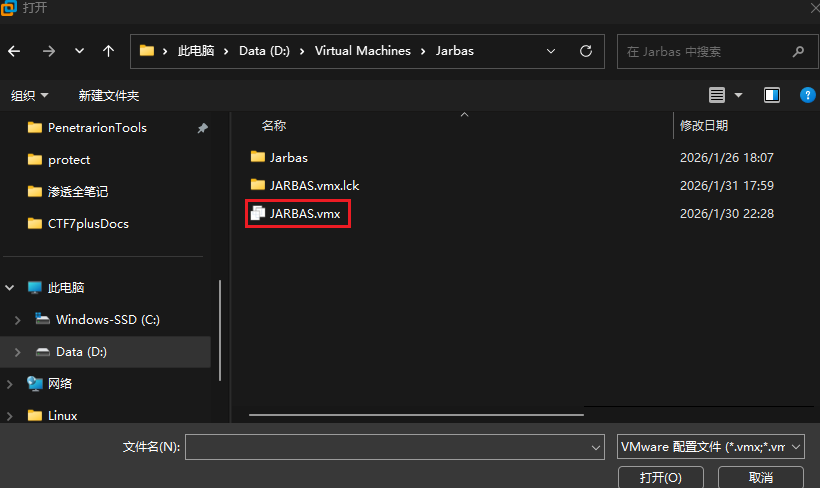Click the Jarbas folder icon in the file list

point(257,157)
